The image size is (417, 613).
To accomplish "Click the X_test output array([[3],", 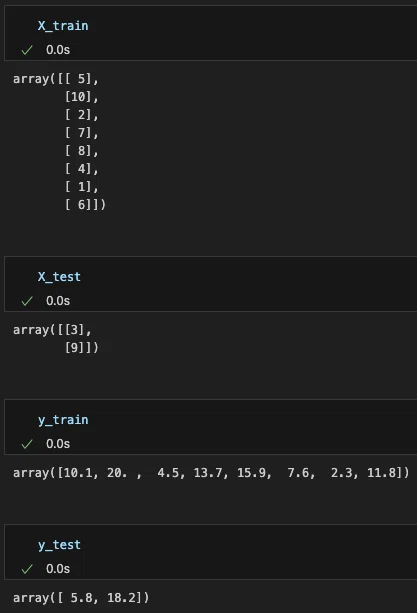I will click(x=52, y=330).
